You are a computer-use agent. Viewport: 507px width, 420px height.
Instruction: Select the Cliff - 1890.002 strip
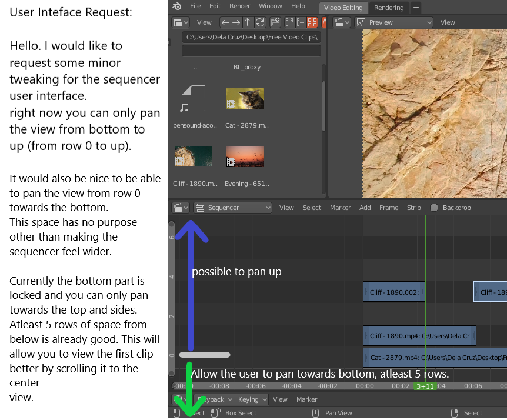click(394, 292)
